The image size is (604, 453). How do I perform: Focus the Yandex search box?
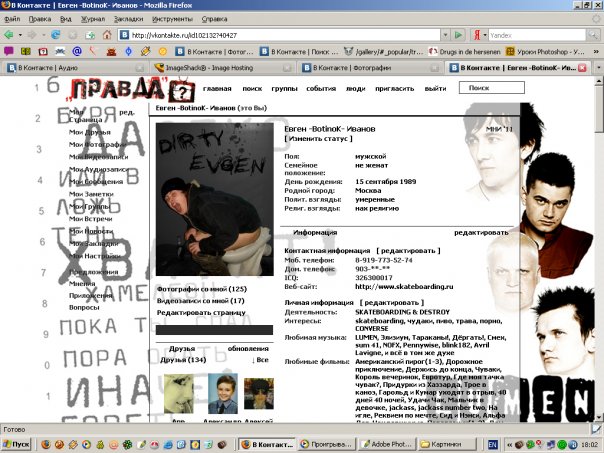coord(537,35)
